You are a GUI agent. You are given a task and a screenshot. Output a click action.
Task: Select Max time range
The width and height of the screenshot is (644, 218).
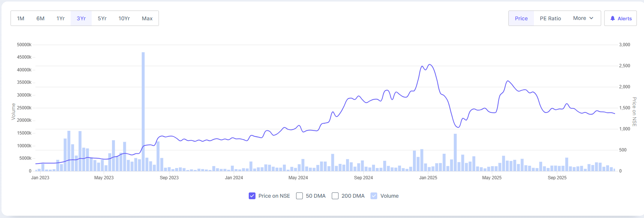[x=147, y=18]
